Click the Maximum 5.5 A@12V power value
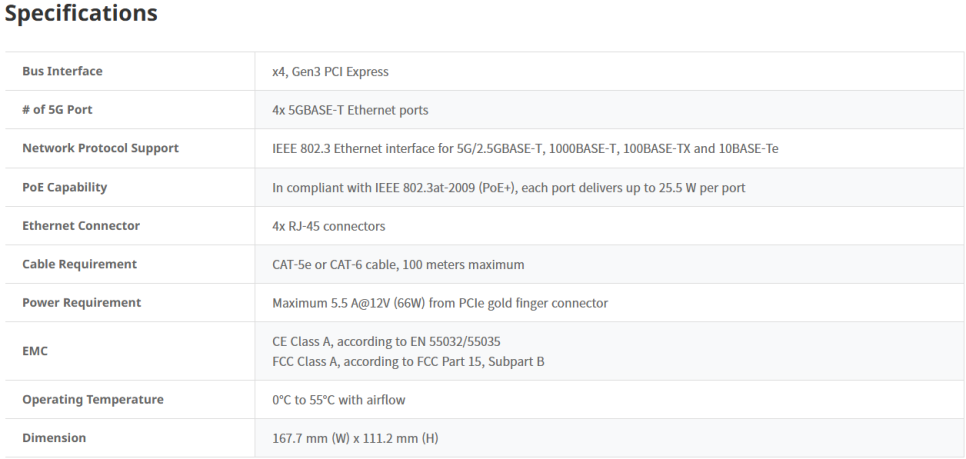The width and height of the screenshot is (966, 459). click(x=440, y=303)
